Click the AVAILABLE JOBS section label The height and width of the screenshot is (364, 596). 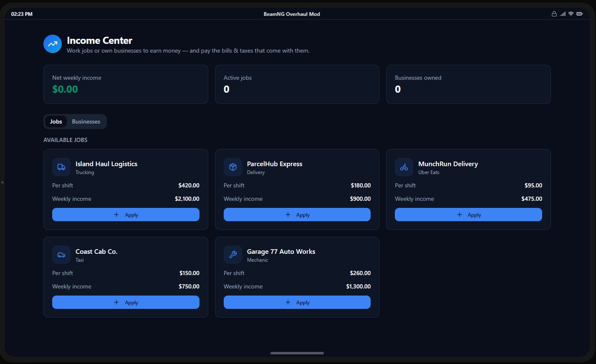[x=66, y=140]
